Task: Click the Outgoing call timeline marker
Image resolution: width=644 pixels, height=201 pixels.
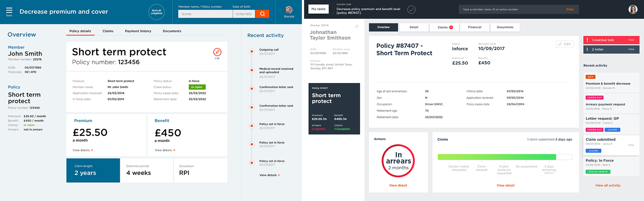Action: (x=252, y=51)
